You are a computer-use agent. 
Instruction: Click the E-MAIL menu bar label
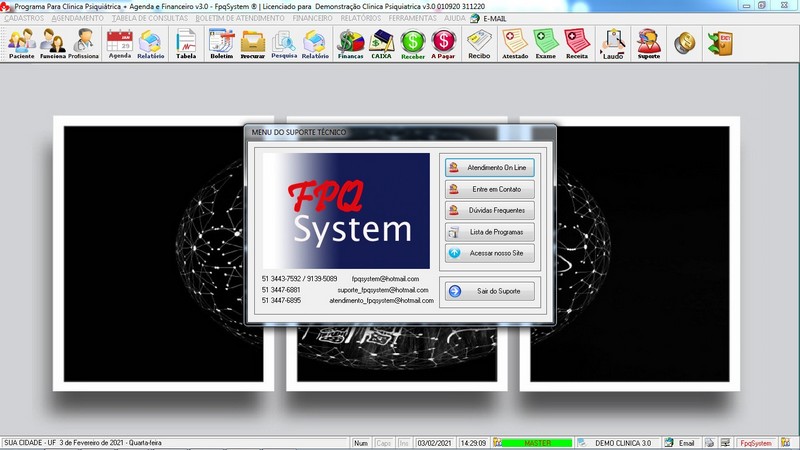[x=495, y=18]
